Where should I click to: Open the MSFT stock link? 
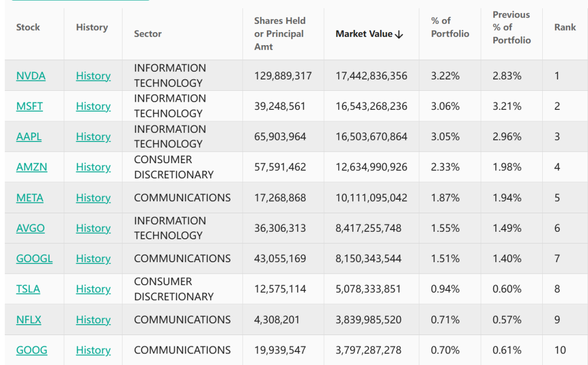29,107
